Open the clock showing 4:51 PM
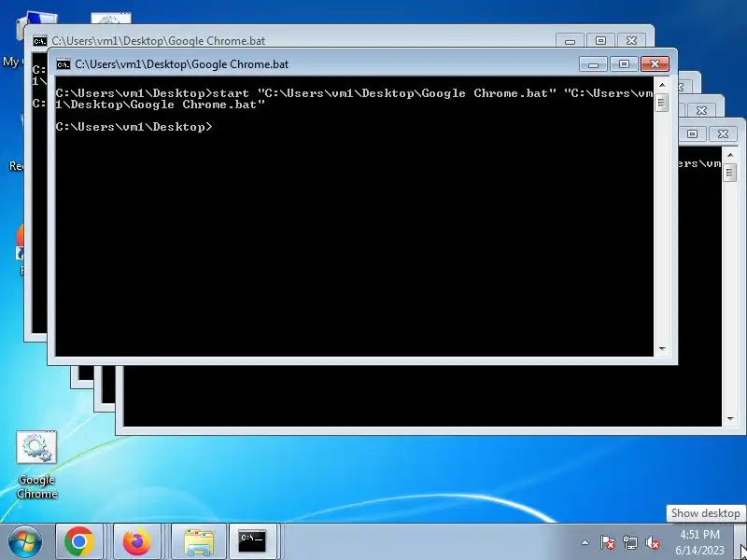747x560 pixels. point(699,534)
